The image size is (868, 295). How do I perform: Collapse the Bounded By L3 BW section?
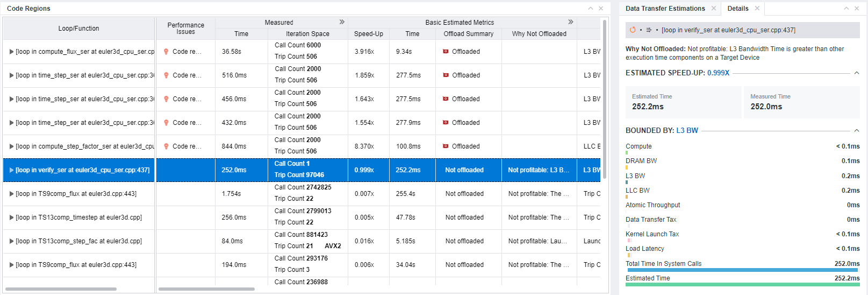(x=857, y=131)
